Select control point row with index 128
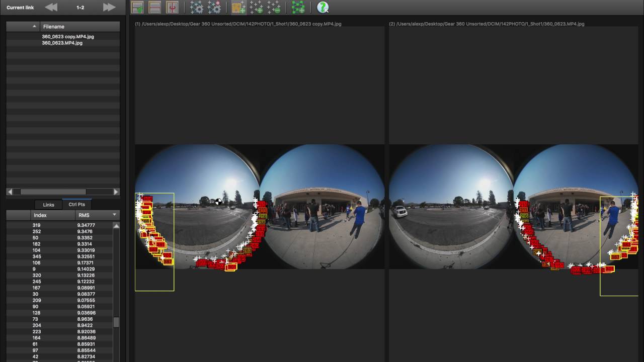The width and height of the screenshot is (644, 362). point(59,313)
